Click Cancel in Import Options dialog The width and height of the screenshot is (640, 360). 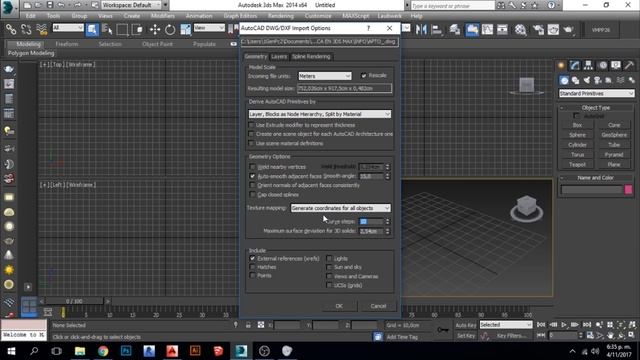click(x=378, y=306)
